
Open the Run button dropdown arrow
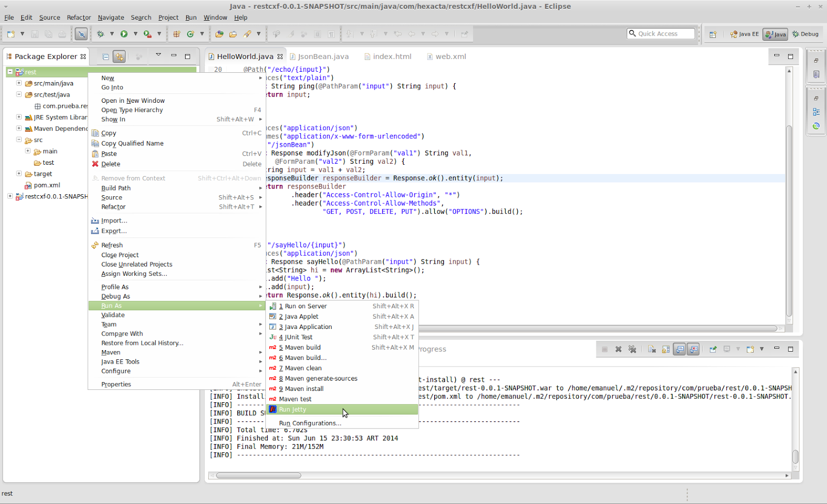tap(135, 34)
